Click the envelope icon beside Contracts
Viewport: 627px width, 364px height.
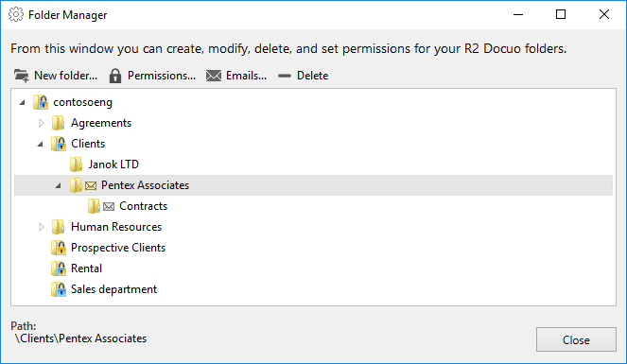(x=109, y=206)
